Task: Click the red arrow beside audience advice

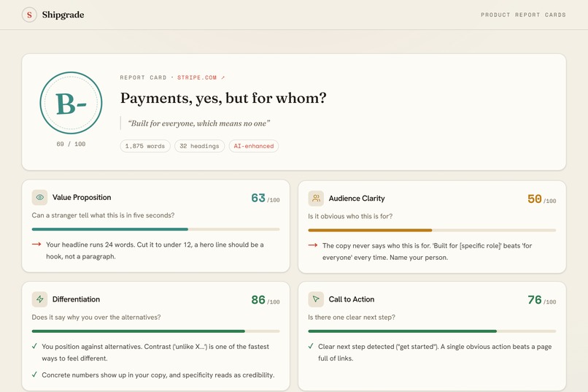Action: pyautogui.click(x=313, y=245)
